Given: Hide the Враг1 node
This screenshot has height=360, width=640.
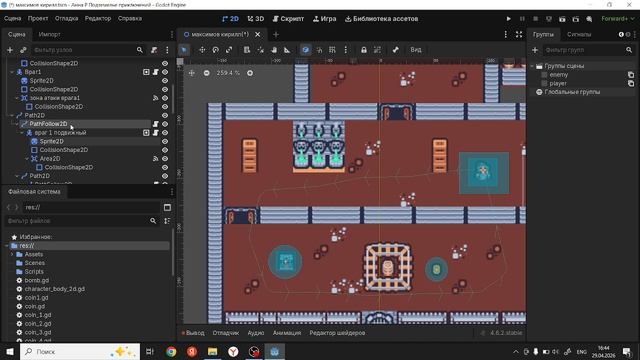Looking at the screenshot, I should (x=165, y=72).
